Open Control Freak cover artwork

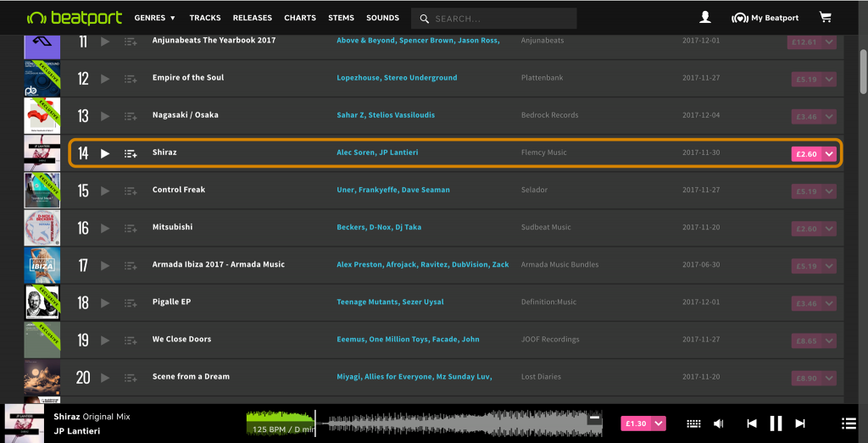point(42,191)
